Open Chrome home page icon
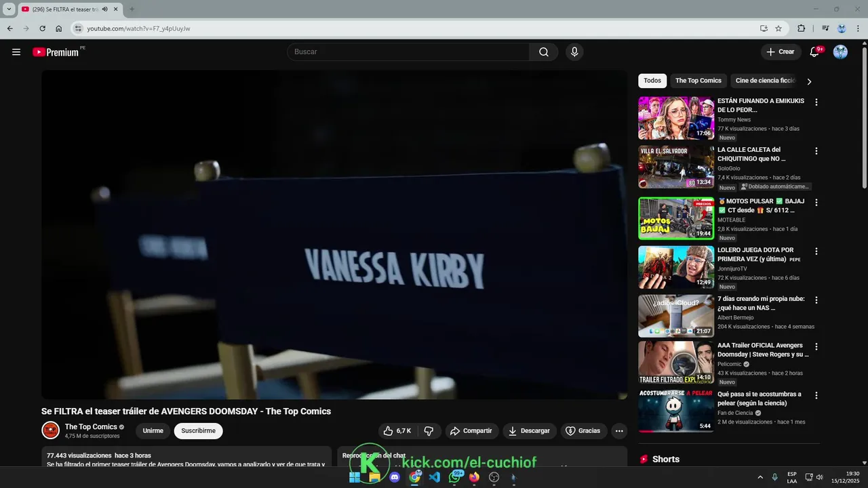Viewport: 868px width, 488px height. (59, 28)
